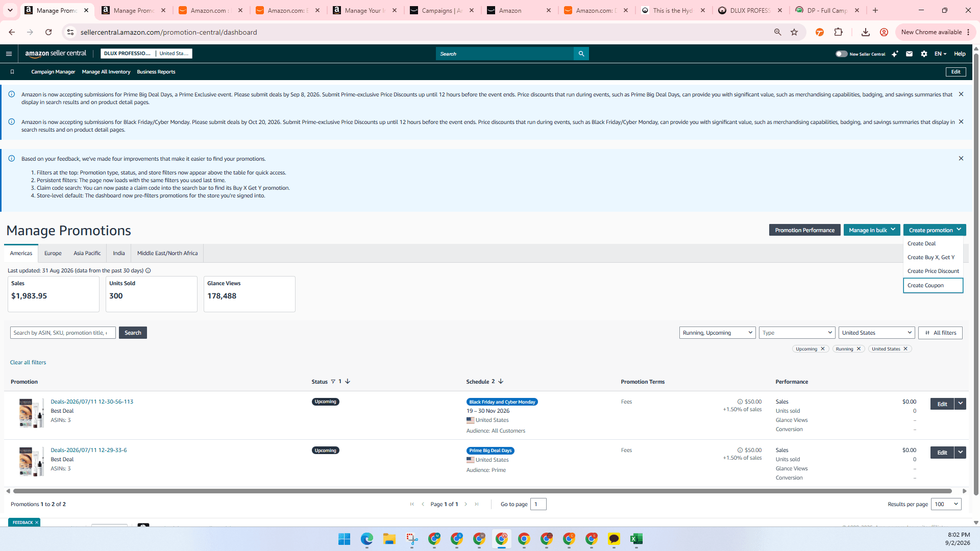The image size is (980, 551).
Task: Go to first page pagination icon
Action: coord(412,505)
